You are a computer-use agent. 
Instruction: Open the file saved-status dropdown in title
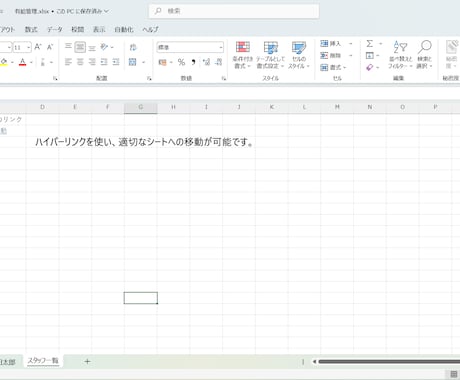coord(106,11)
